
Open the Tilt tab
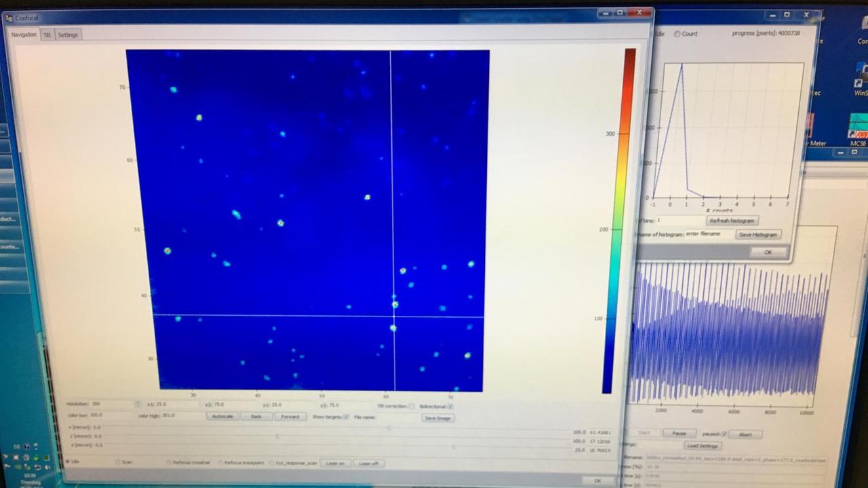[x=47, y=35]
